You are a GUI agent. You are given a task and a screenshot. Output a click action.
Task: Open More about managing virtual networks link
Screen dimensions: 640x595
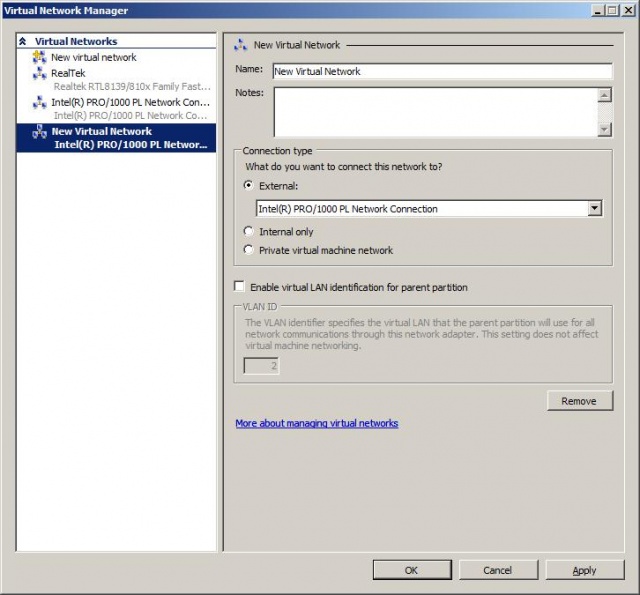pos(316,423)
